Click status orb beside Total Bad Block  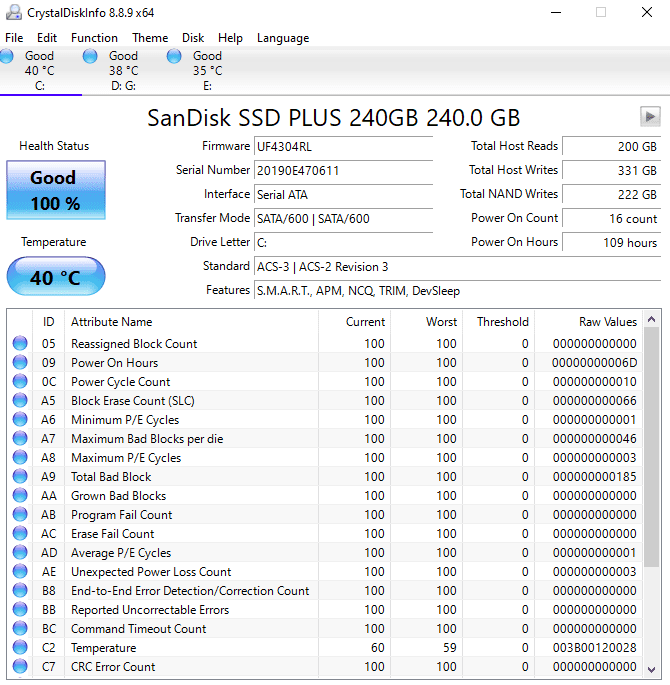point(20,477)
